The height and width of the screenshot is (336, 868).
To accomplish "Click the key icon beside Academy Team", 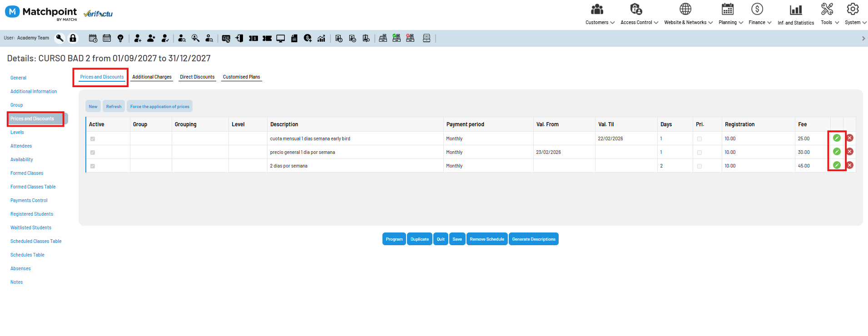I will tap(60, 38).
